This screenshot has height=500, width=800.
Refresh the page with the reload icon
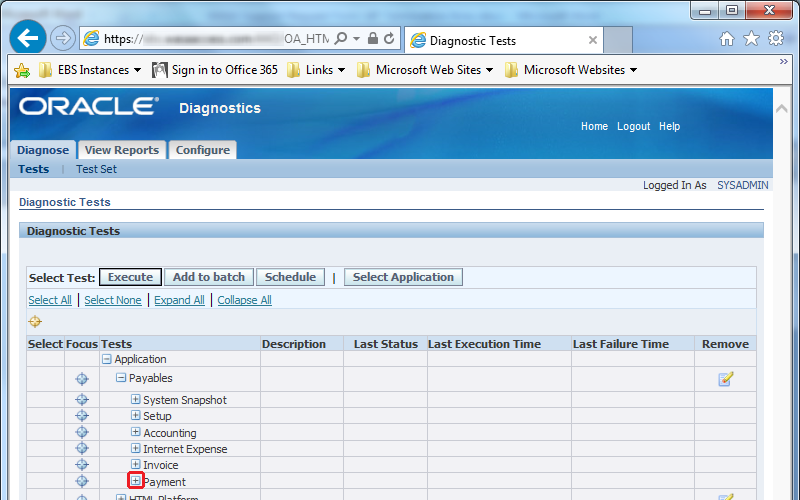(389, 38)
